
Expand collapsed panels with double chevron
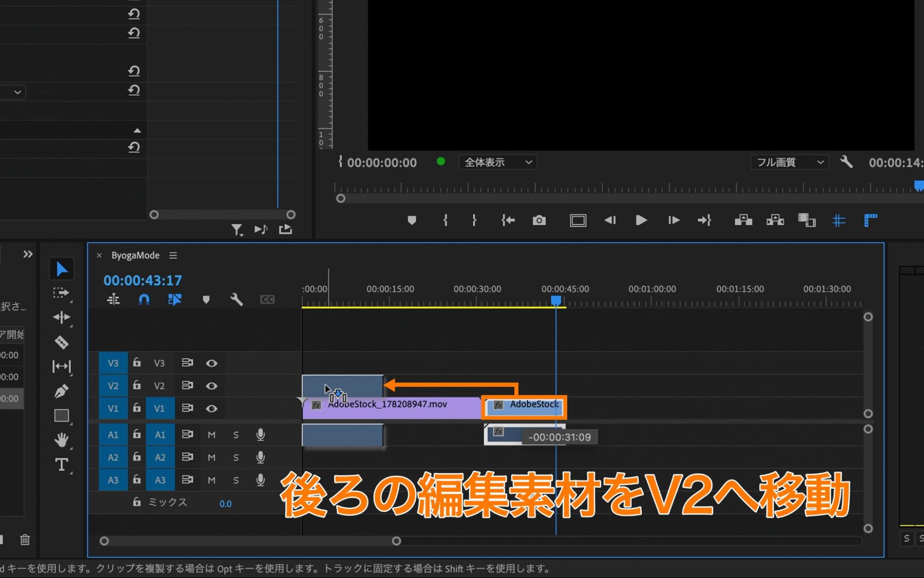coord(28,254)
